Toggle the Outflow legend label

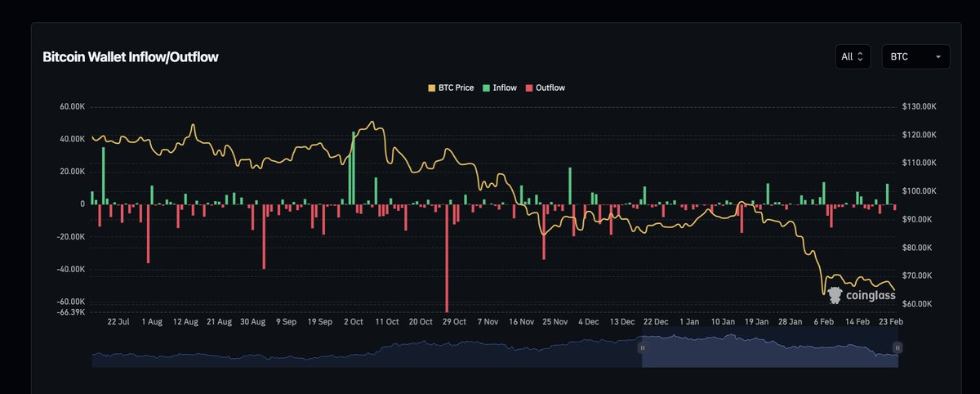pos(550,87)
